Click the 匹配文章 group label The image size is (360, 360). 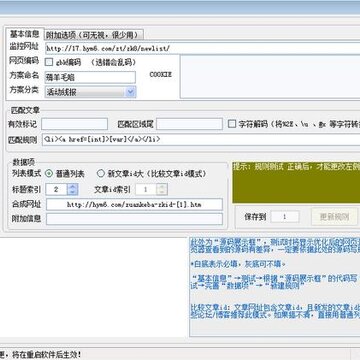point(25,110)
